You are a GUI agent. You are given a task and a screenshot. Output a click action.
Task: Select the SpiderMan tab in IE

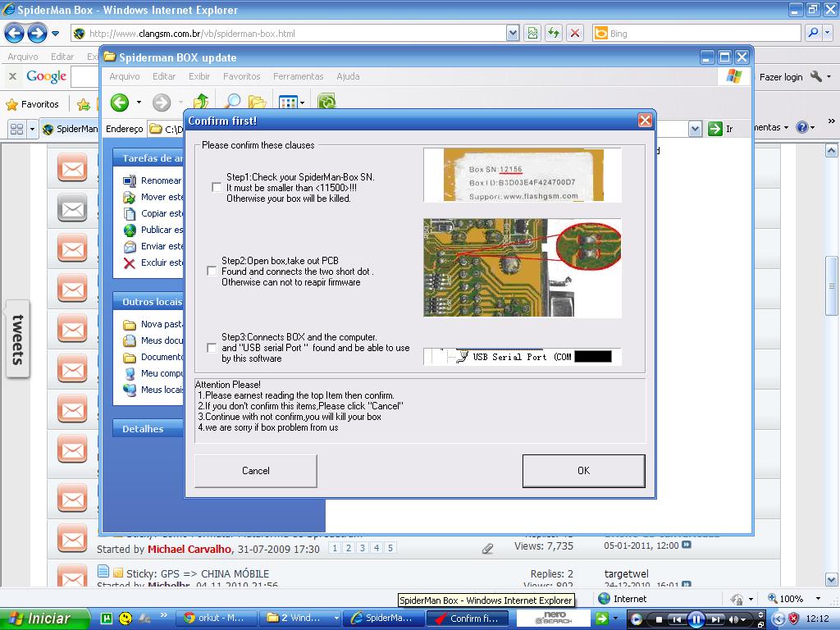[70, 129]
